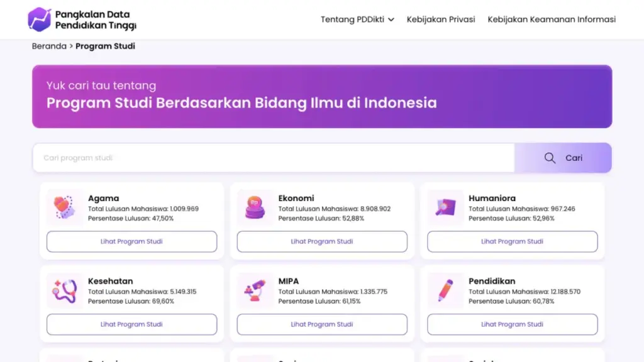
Task: Click Persentase Lulusan: 69,60% text
Action: [131, 301]
